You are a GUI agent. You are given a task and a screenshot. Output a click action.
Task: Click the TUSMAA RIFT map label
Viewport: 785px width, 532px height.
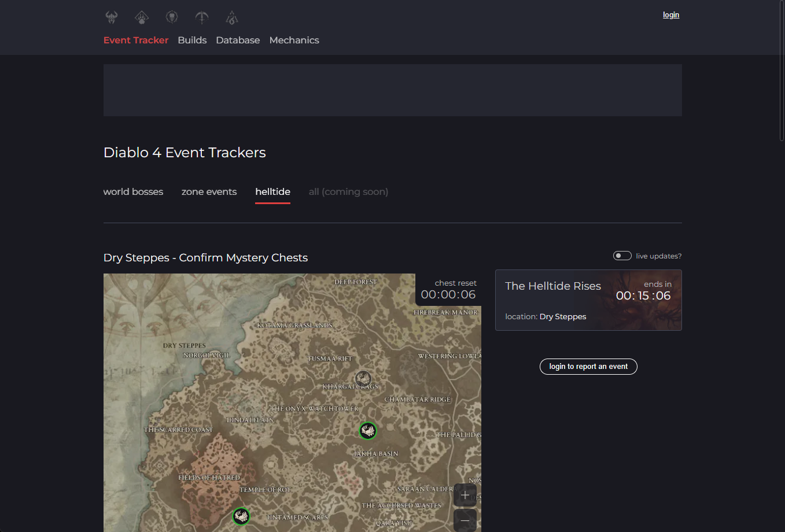330,359
